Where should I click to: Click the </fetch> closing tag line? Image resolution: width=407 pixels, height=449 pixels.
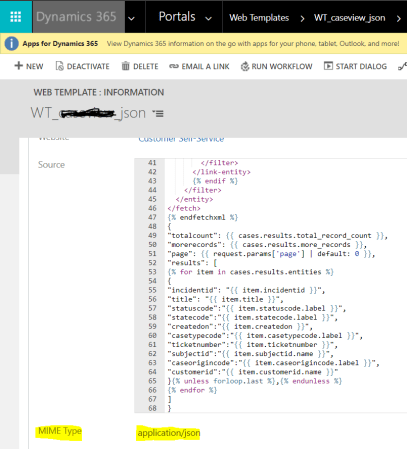click(184, 208)
